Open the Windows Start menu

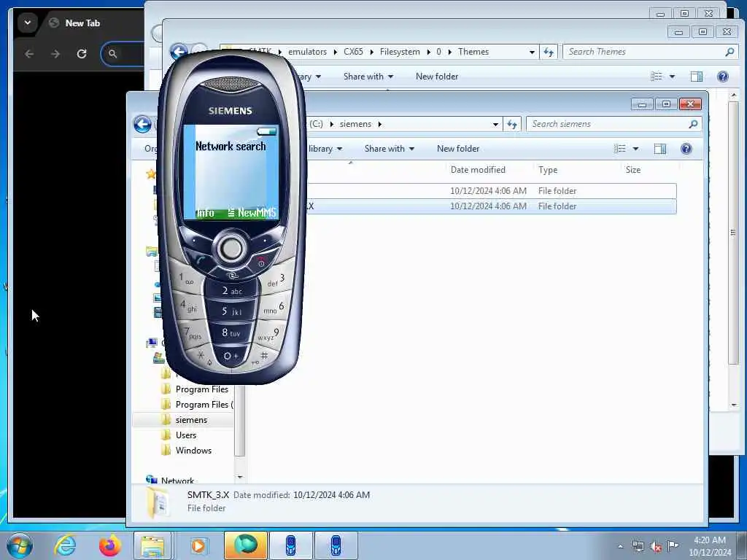point(19,545)
